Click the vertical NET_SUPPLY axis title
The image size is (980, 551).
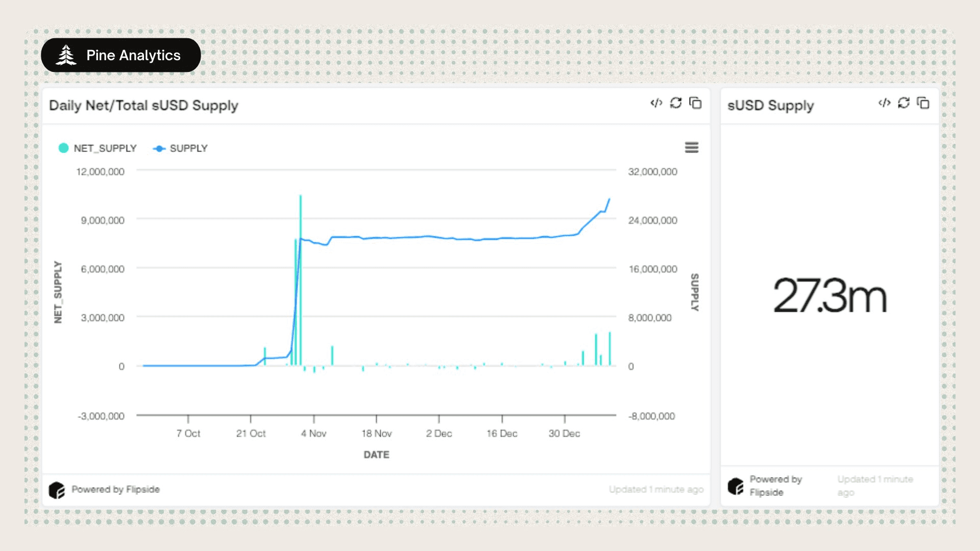click(58, 292)
